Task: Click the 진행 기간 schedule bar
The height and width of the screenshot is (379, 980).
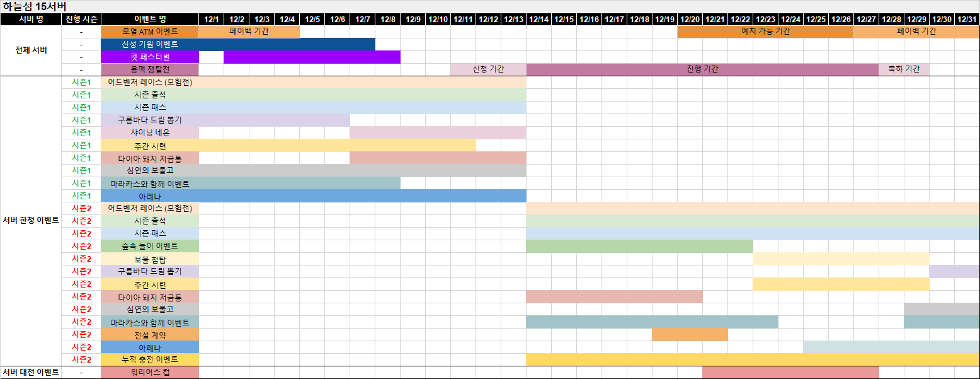Action: (x=702, y=69)
